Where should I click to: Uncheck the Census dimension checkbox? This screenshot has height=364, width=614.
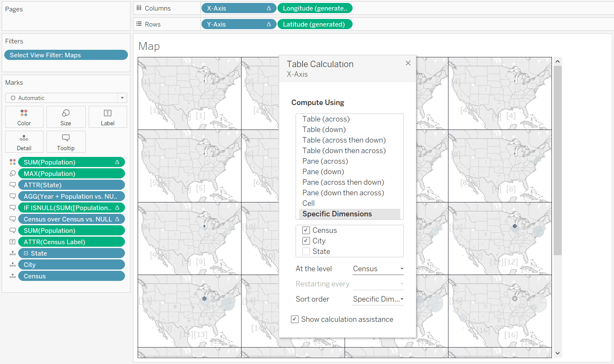[306, 230]
